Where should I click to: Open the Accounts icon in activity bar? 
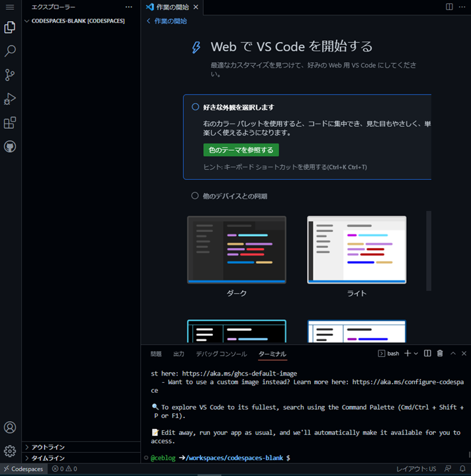(x=10, y=428)
